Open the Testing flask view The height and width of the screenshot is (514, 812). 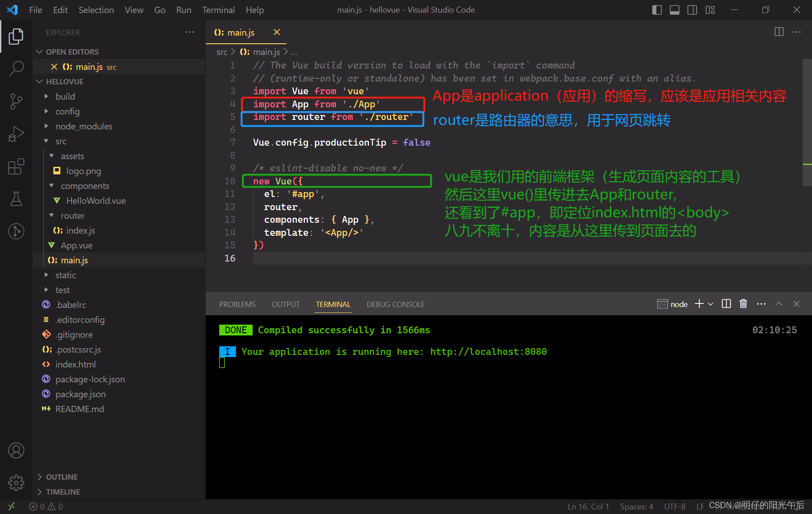[16, 199]
